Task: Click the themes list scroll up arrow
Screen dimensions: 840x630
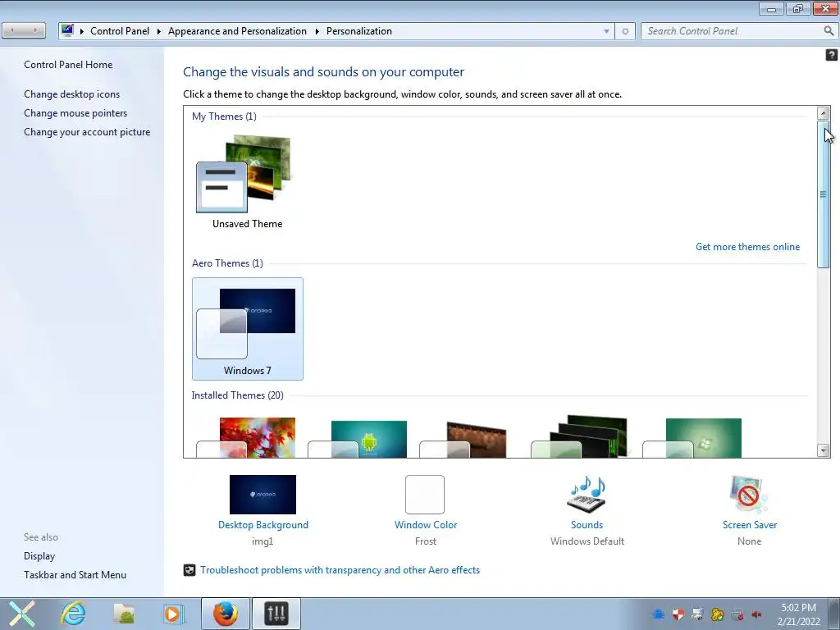Action: [824, 113]
